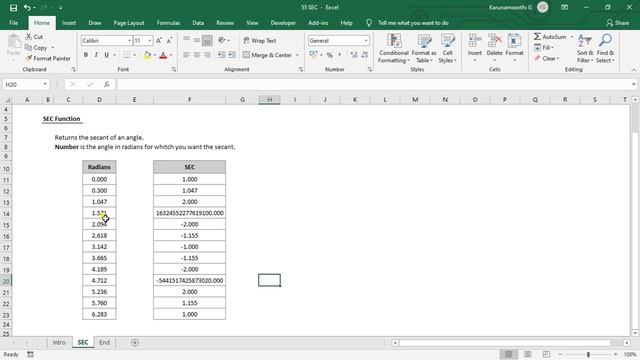Open Conditional Formatting menu

click(394, 49)
